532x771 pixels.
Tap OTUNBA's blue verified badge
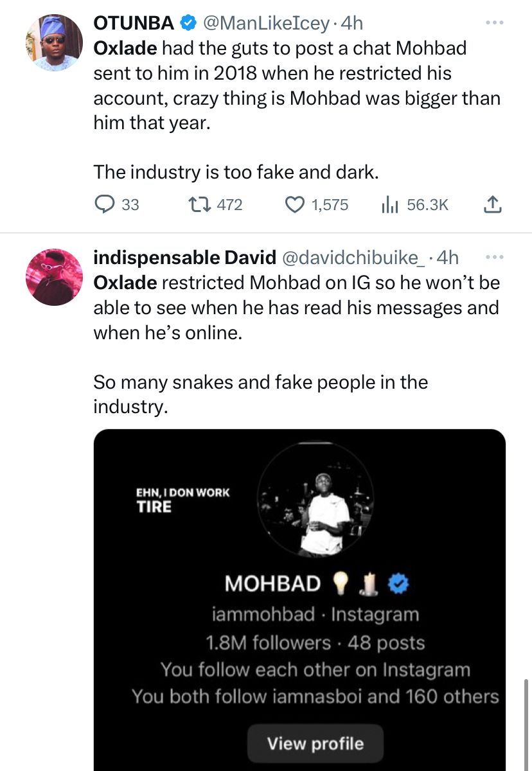point(188,24)
